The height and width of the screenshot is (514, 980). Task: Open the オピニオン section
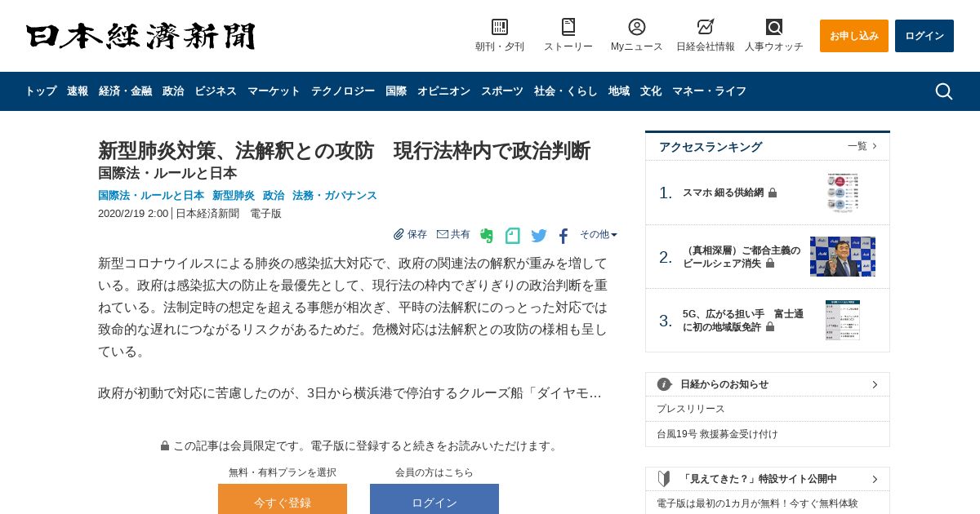(x=443, y=91)
